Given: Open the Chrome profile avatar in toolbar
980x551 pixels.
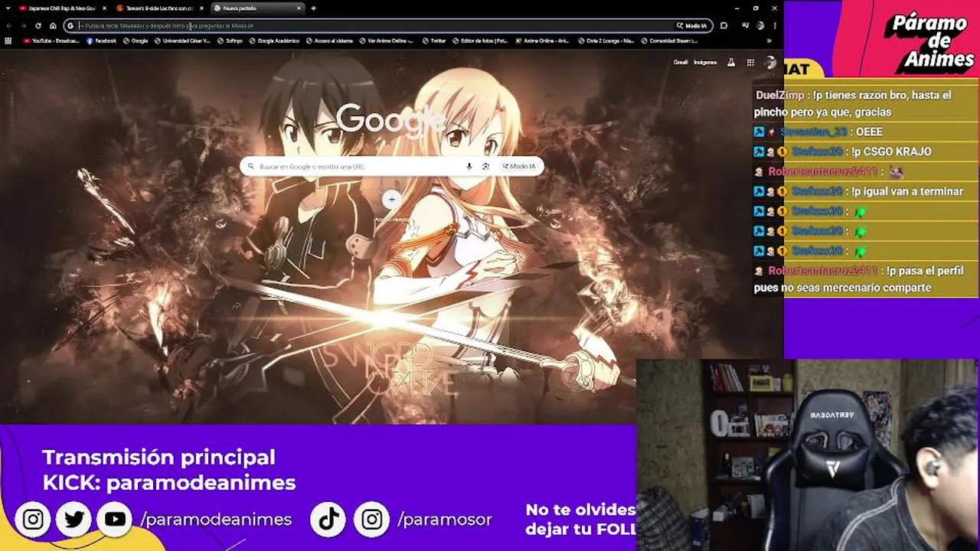Looking at the screenshot, I should [760, 25].
